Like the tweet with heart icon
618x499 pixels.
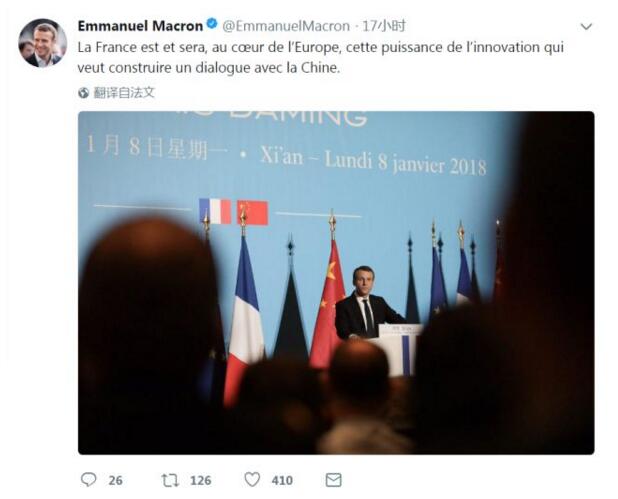(252, 480)
